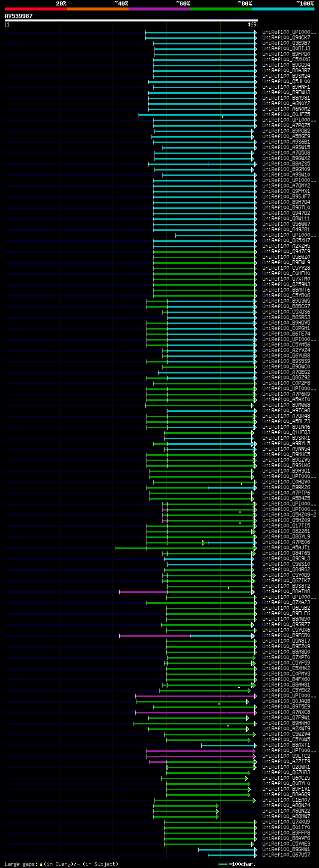Click the orange ~40% identity legend bar
Screen dimensions: 319x868
click(x=98, y=9)
